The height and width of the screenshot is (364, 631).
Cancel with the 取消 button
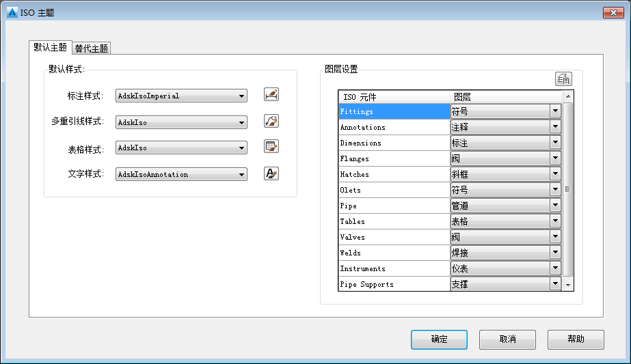coord(507,339)
